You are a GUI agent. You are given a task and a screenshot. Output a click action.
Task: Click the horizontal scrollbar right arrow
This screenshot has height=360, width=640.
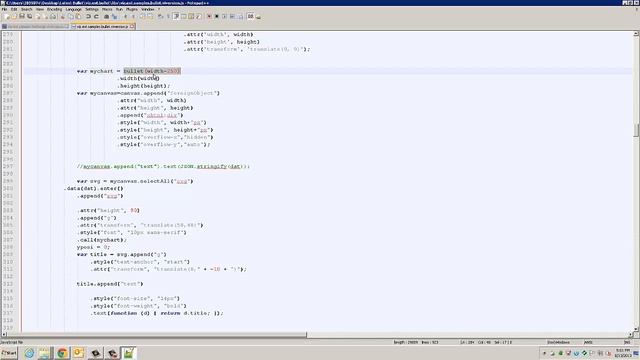(631, 335)
